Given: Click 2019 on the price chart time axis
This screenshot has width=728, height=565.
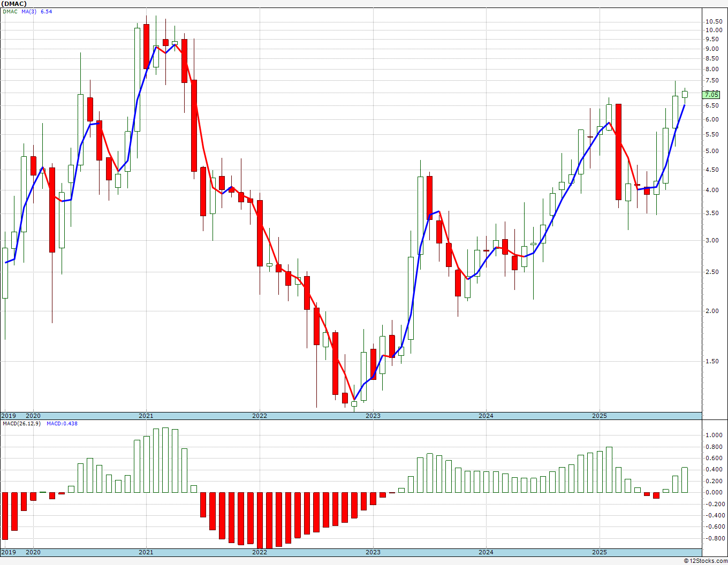Looking at the screenshot, I should (x=8, y=416).
